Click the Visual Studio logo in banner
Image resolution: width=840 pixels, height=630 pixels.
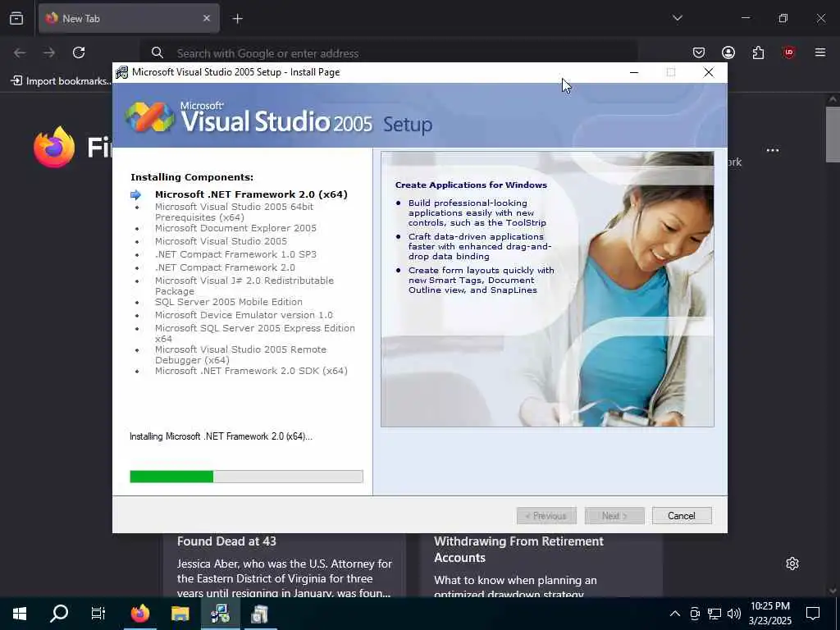tap(149, 116)
